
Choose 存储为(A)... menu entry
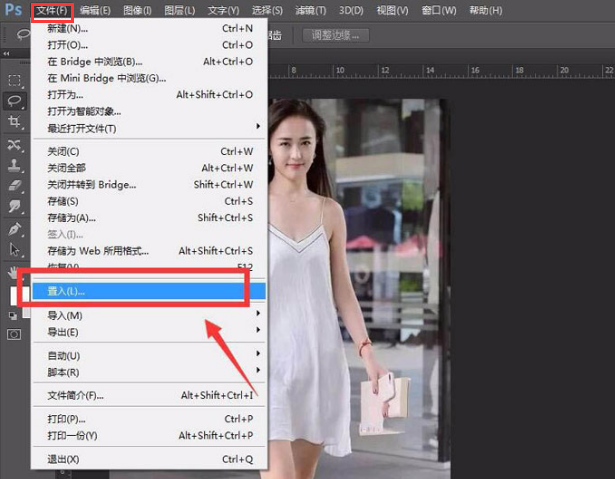(x=149, y=218)
